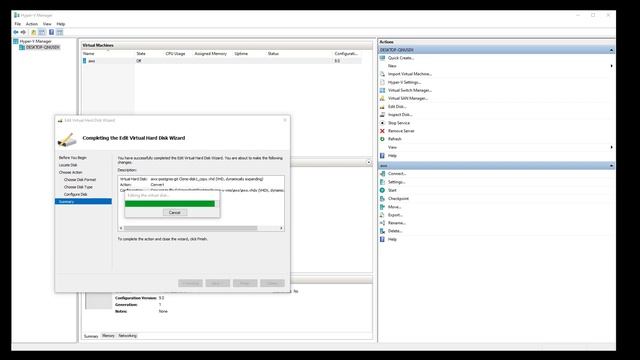Collapse the VM actions section header
This screenshot has height=360, width=640.
tap(611, 166)
